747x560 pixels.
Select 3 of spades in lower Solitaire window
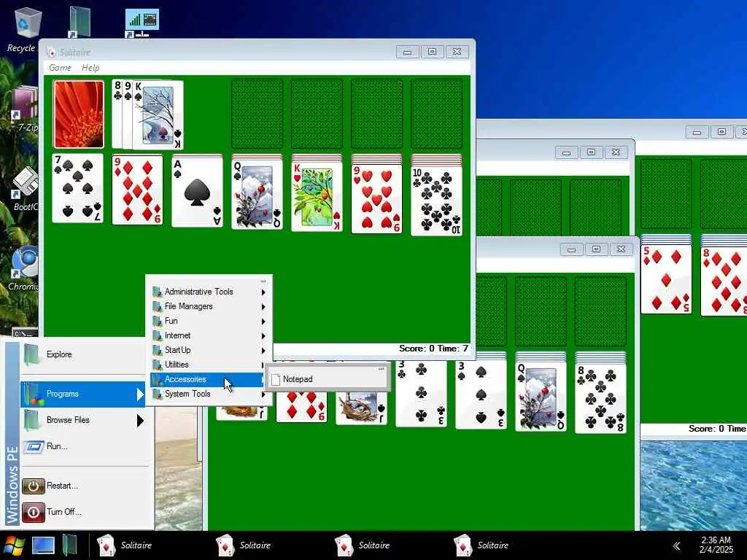[x=481, y=394]
